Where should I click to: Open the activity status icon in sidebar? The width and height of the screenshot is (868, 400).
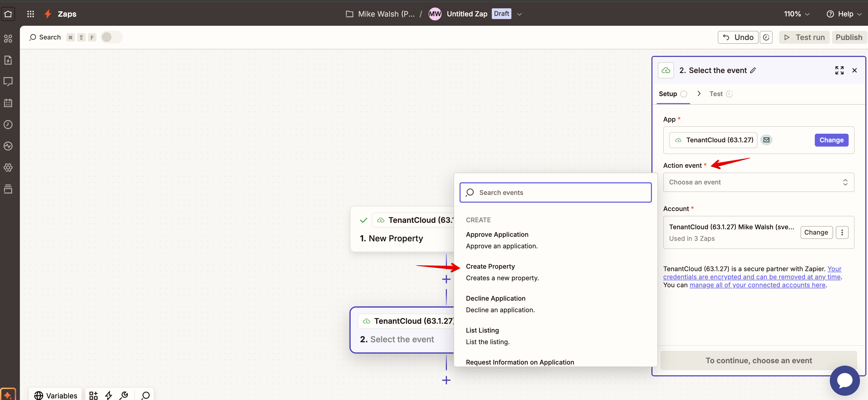tap(8, 146)
